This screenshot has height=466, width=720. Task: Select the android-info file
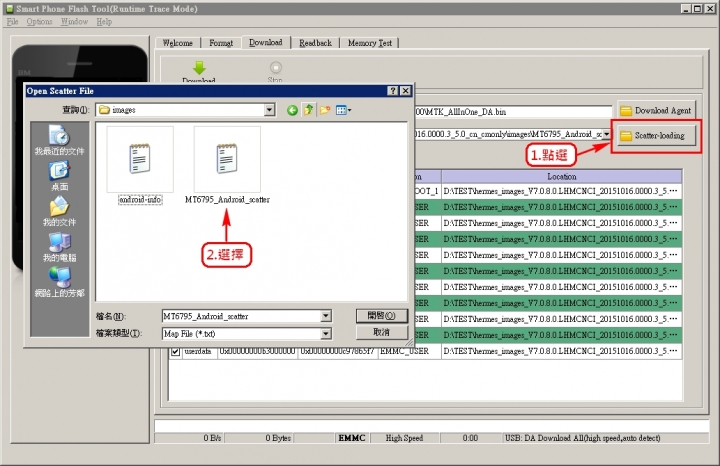(x=140, y=165)
